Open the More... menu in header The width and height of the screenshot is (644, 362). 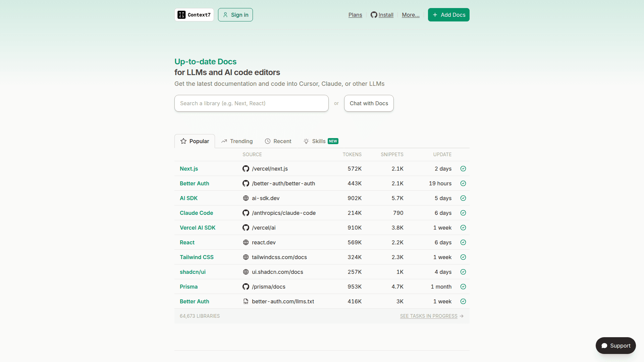click(411, 15)
